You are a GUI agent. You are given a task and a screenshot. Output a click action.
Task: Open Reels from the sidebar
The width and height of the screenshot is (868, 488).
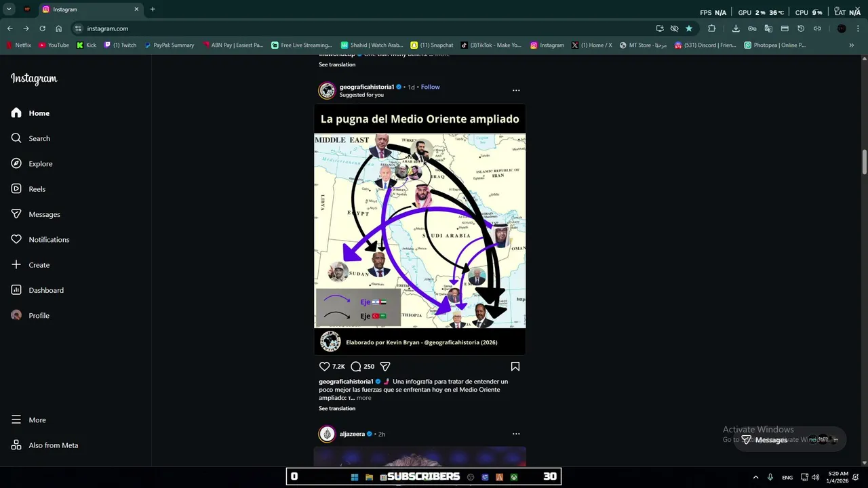(28, 189)
